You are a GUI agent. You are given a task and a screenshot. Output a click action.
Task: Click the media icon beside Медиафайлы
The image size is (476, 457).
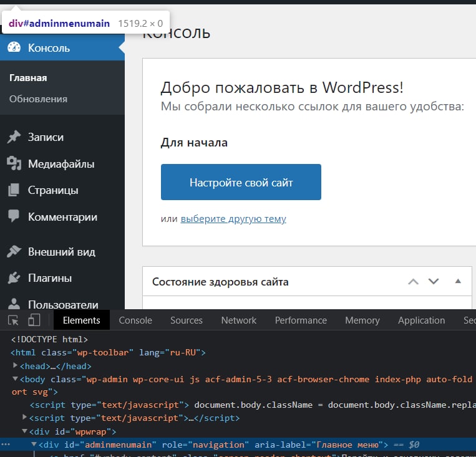(x=14, y=163)
